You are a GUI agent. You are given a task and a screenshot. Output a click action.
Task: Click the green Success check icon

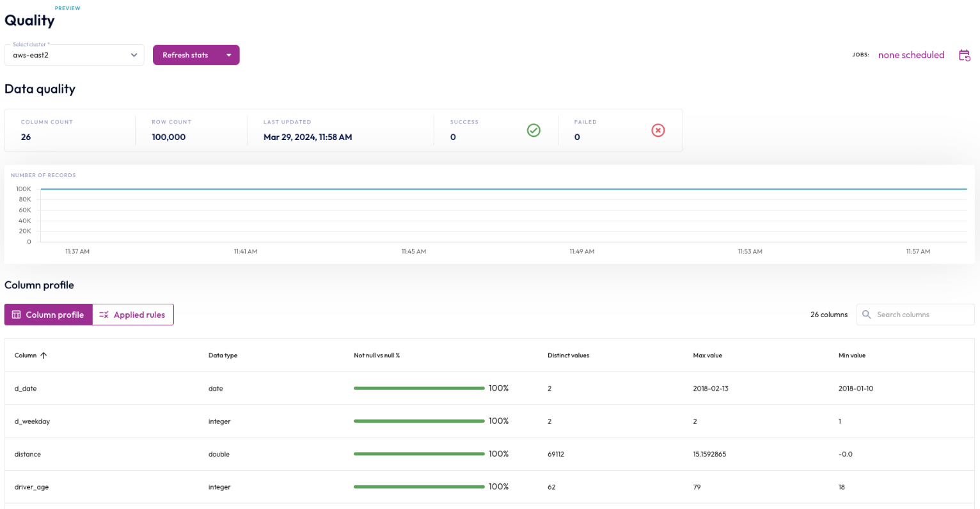pos(533,130)
